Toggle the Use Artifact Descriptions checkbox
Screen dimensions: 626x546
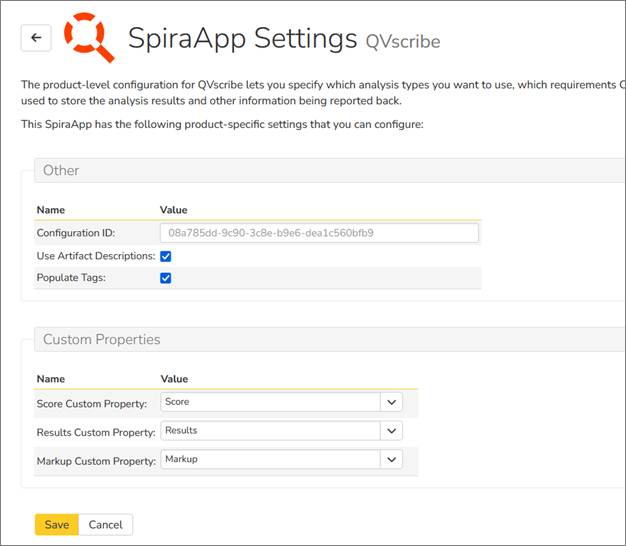click(x=166, y=256)
